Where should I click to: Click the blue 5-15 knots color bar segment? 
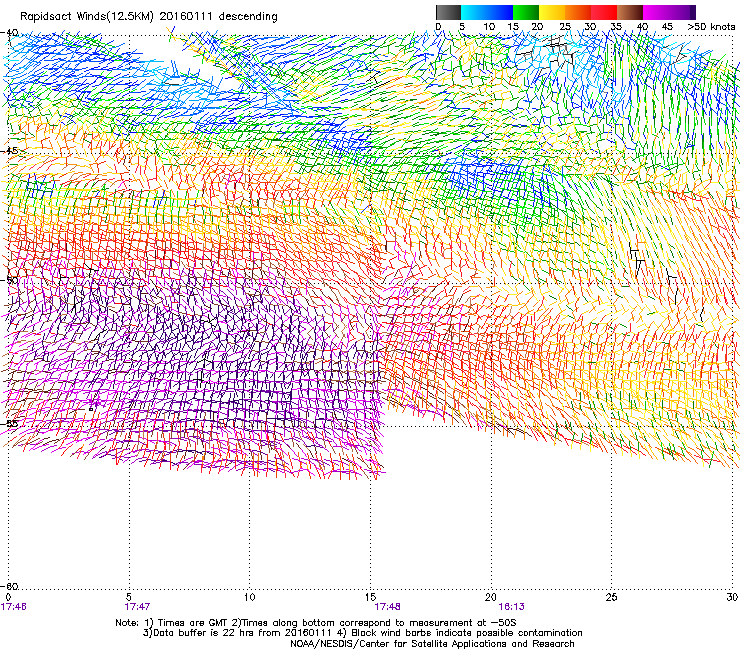487,12
